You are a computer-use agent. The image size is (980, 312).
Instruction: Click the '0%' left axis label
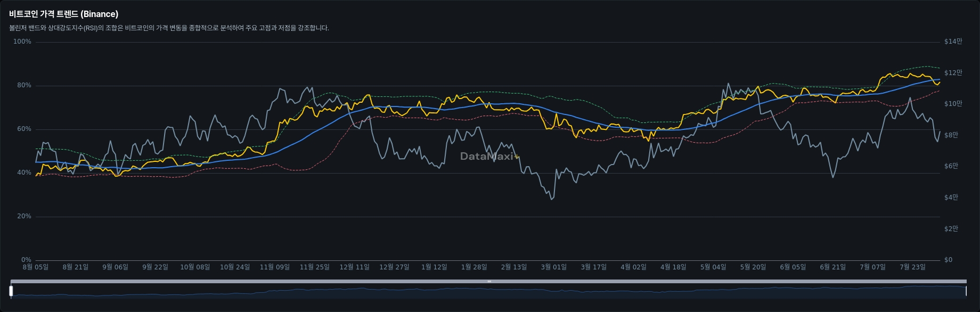tap(26, 260)
